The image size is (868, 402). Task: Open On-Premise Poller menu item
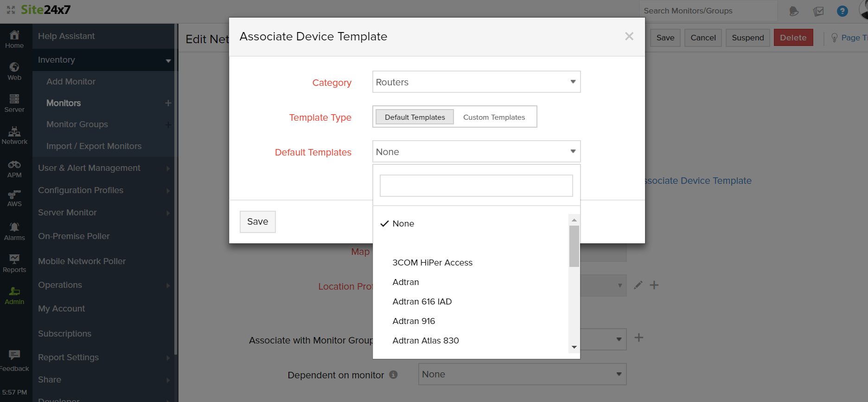coord(74,236)
